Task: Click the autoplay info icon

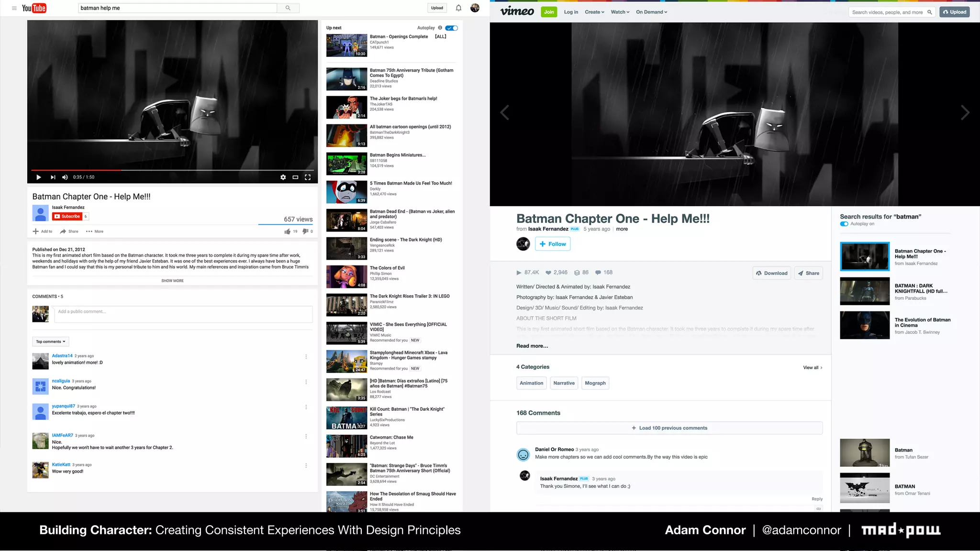Action: [x=440, y=28]
